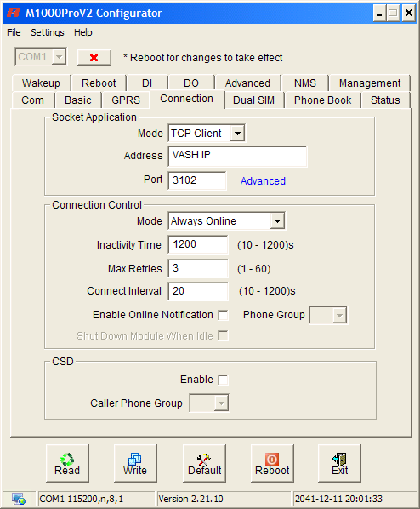The image size is (420, 509).
Task: Click the Read button with recycle icon
Action: 67,463
